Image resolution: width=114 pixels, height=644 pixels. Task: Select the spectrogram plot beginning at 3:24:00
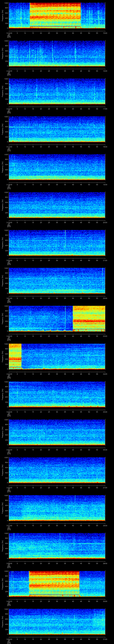(57, 394)
